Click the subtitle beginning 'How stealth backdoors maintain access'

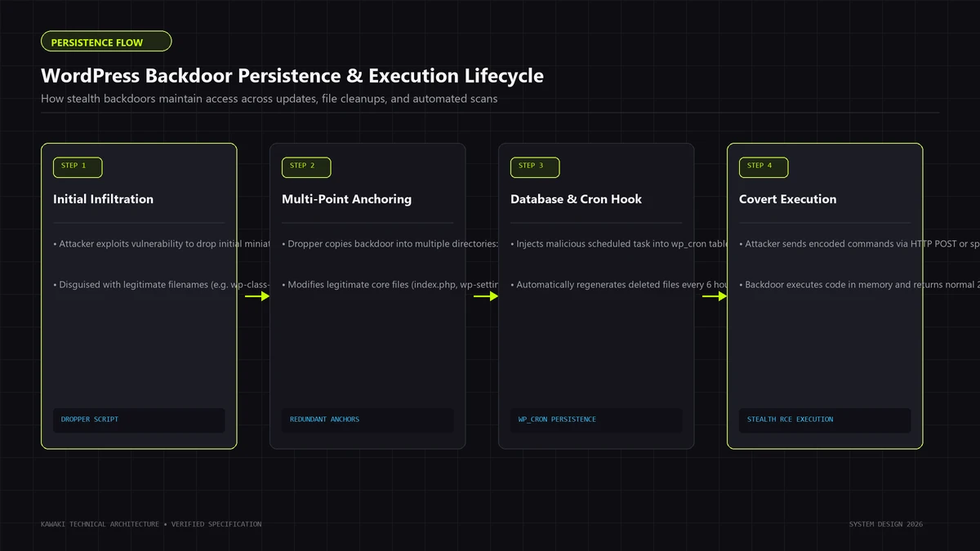(269, 99)
